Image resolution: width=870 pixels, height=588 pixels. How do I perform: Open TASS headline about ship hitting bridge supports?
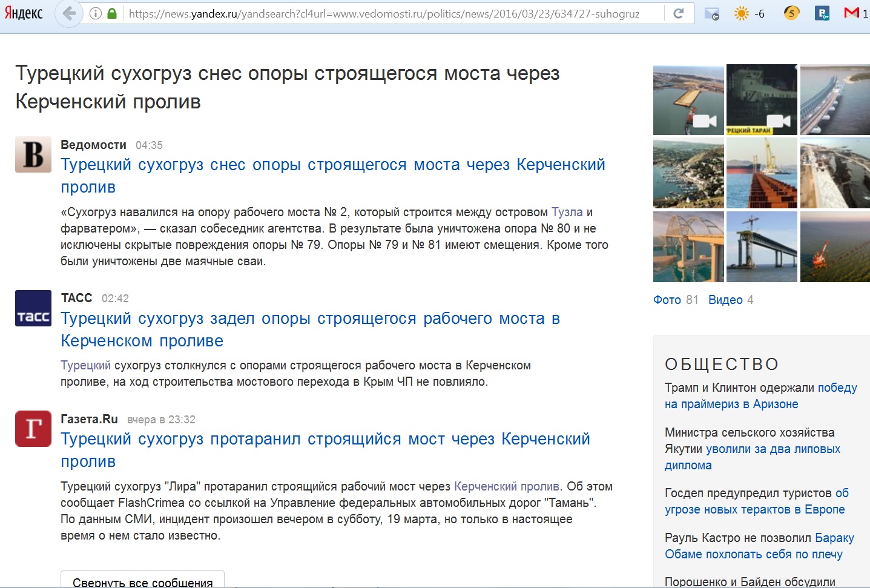tap(310, 329)
